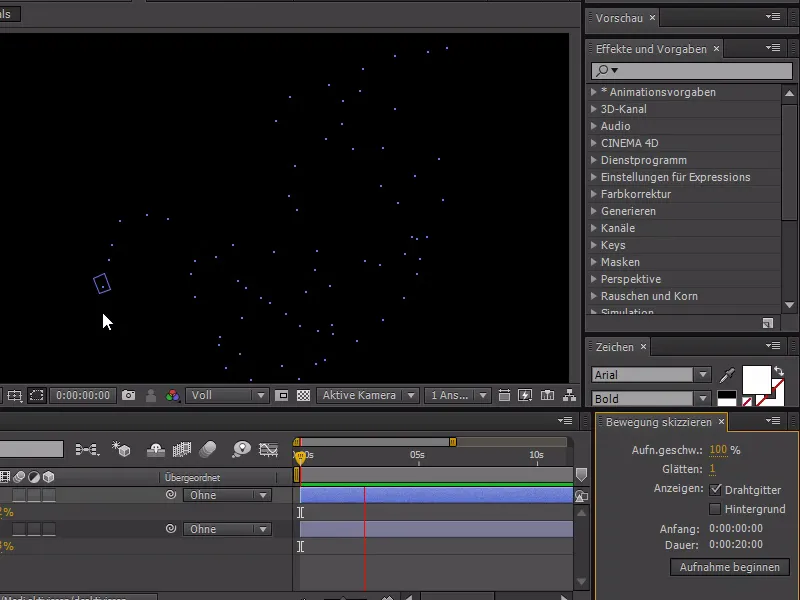
Task: Toggle the transparency grid in viewer
Action: point(303,395)
